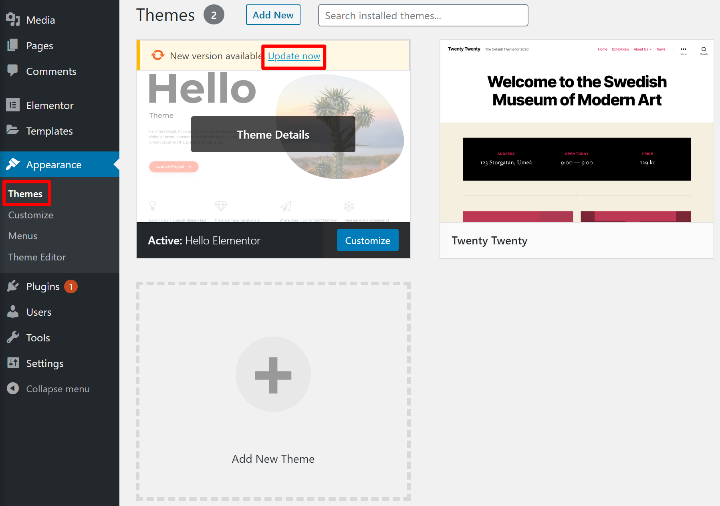
Task: Open the Appearance menu section
Action: point(54,165)
